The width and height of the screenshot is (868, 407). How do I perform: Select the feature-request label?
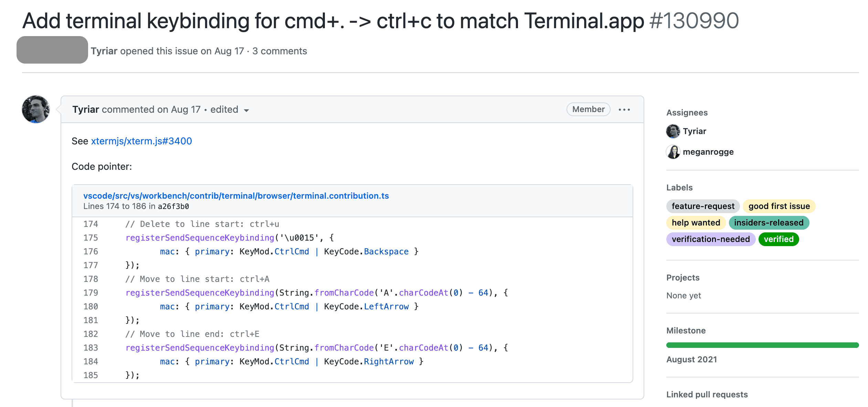point(703,206)
